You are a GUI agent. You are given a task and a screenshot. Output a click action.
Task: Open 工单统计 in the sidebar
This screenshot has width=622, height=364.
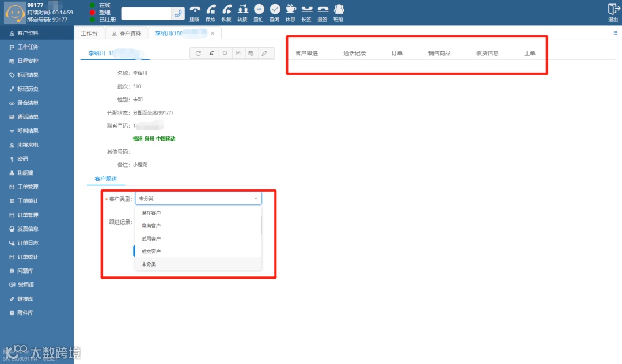click(x=37, y=200)
